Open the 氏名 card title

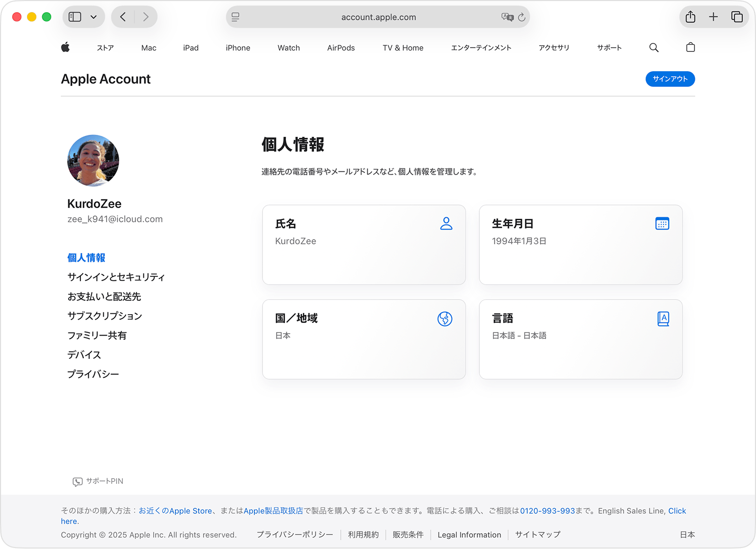pos(285,224)
